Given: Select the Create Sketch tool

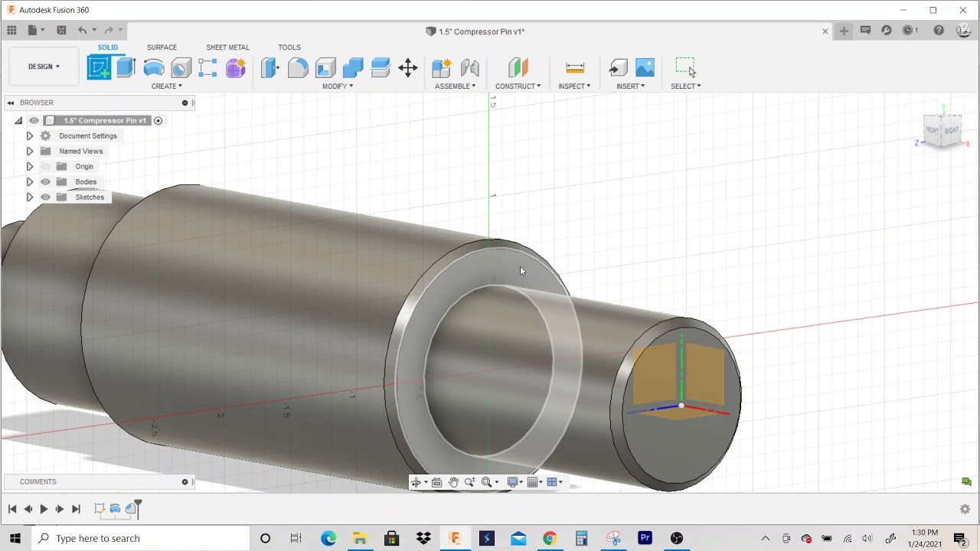Looking at the screenshot, I should (99, 67).
